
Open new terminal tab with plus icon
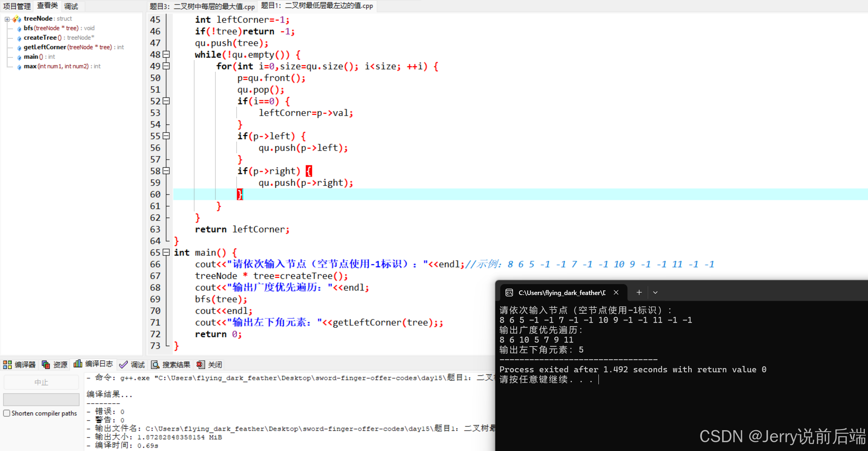pyautogui.click(x=639, y=293)
